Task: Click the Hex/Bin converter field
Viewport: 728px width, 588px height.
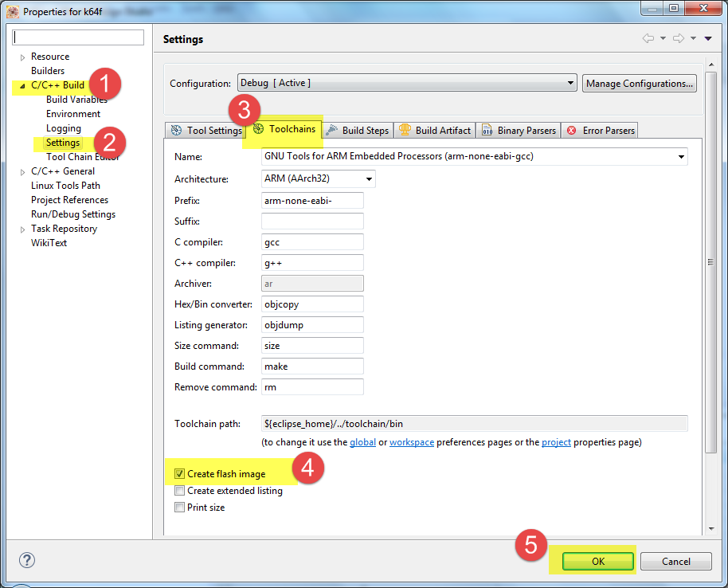Action: pos(312,304)
